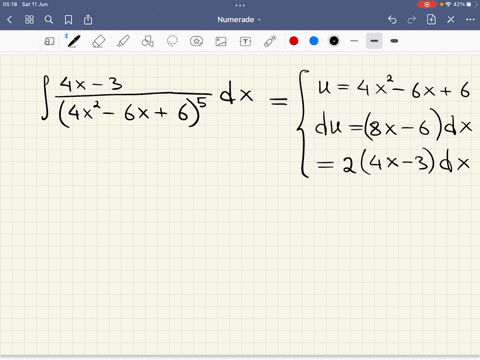
Task: Redo the last undone action
Action: pos(412,20)
